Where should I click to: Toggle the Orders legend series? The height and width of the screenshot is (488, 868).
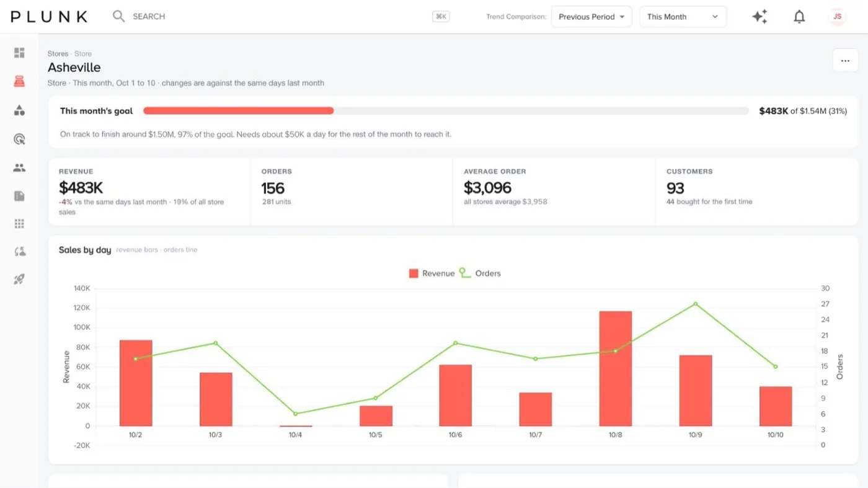click(x=480, y=273)
